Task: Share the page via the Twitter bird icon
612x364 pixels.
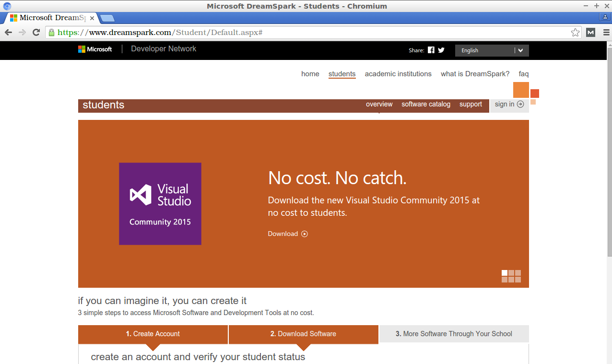Action: point(441,50)
